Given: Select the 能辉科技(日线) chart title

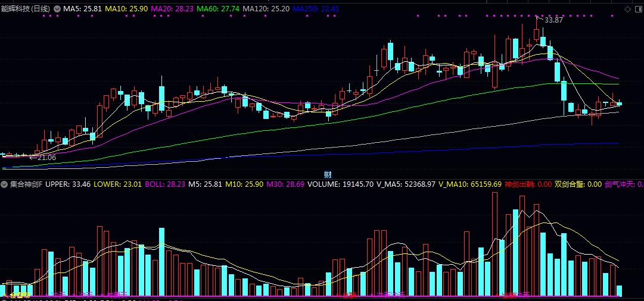Looking at the screenshot, I should click(26, 8).
